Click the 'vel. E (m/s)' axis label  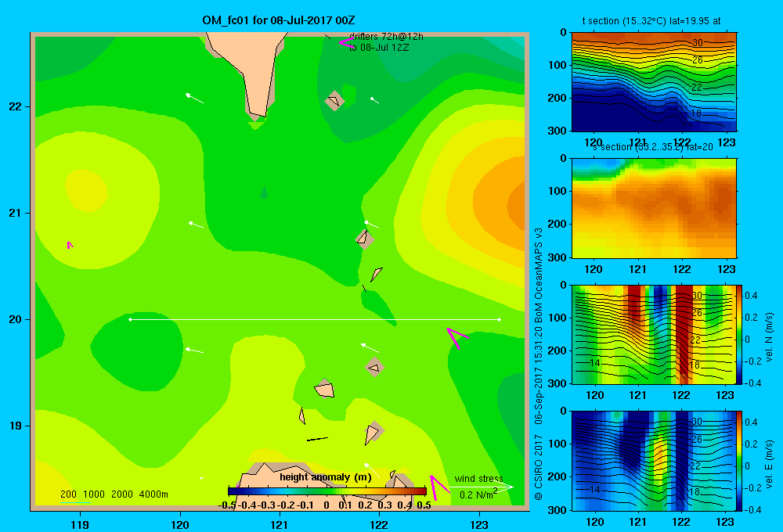point(770,464)
